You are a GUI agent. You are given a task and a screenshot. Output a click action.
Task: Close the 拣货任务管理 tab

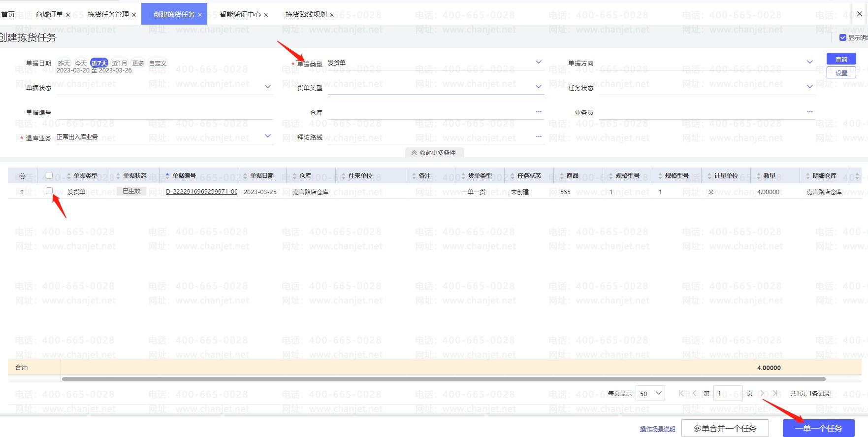pyautogui.click(x=134, y=15)
